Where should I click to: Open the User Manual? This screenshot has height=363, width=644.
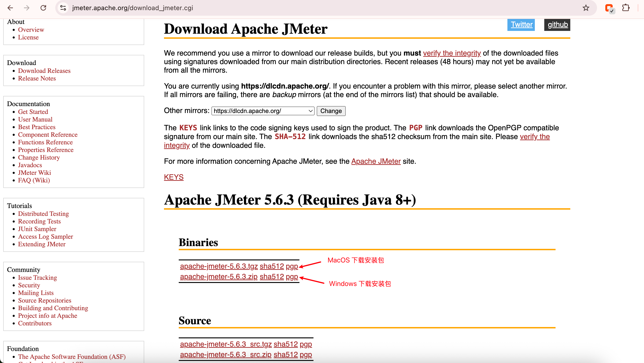click(x=35, y=119)
